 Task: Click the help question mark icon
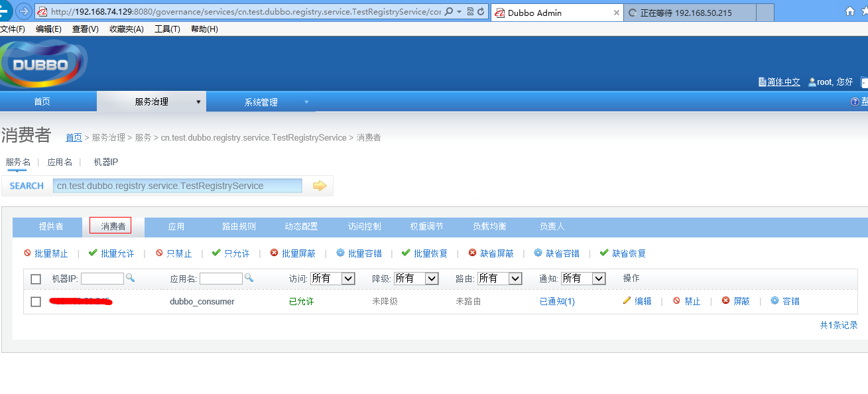(855, 101)
